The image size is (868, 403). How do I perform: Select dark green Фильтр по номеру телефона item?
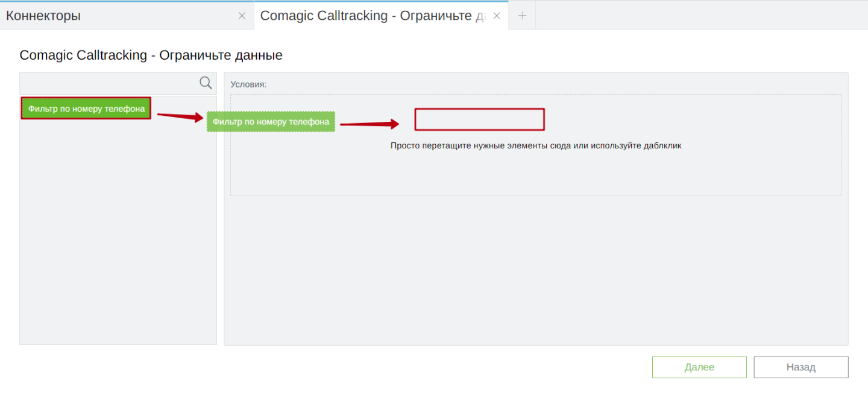point(86,109)
